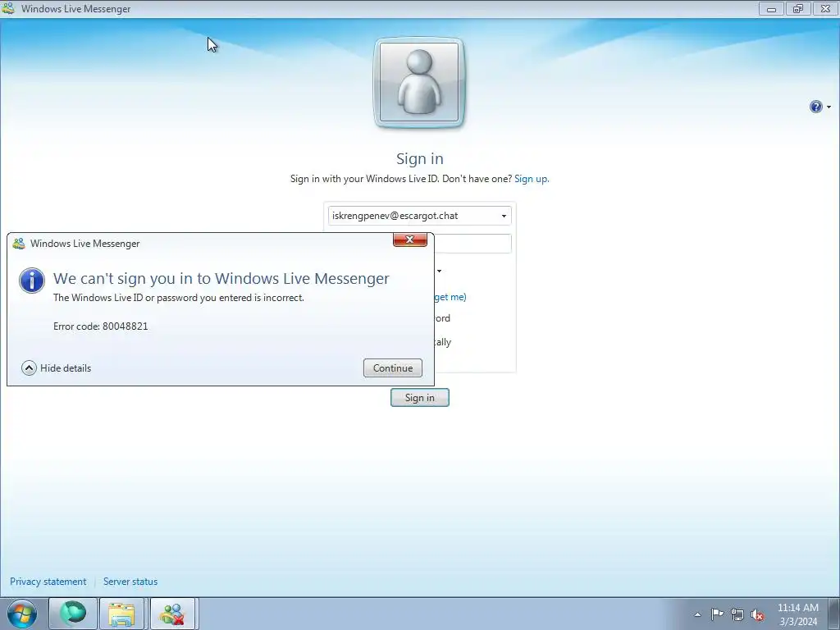Click the 'Error code: 80048821' text
840x630 pixels.
tap(101, 326)
